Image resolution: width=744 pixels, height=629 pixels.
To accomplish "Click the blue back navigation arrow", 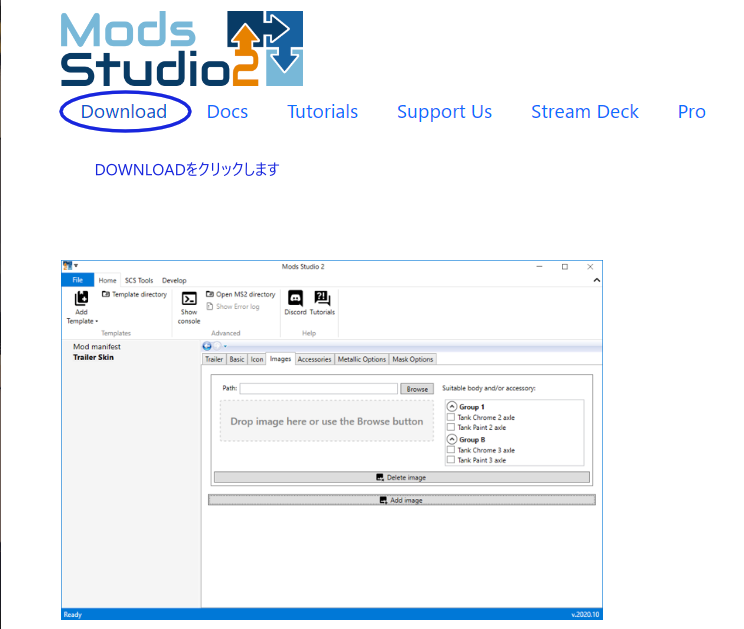I will click(x=207, y=346).
